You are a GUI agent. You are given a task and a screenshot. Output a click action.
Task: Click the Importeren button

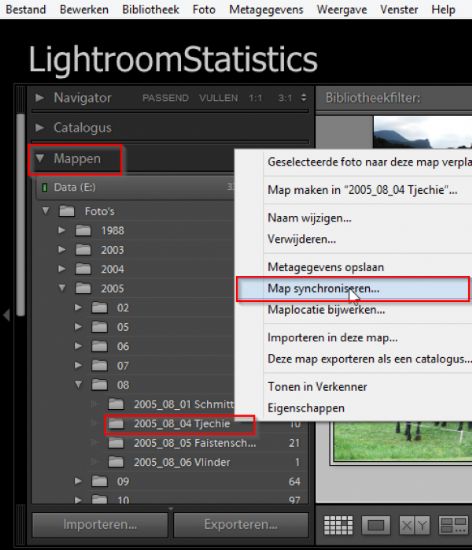pyautogui.click(x=100, y=525)
